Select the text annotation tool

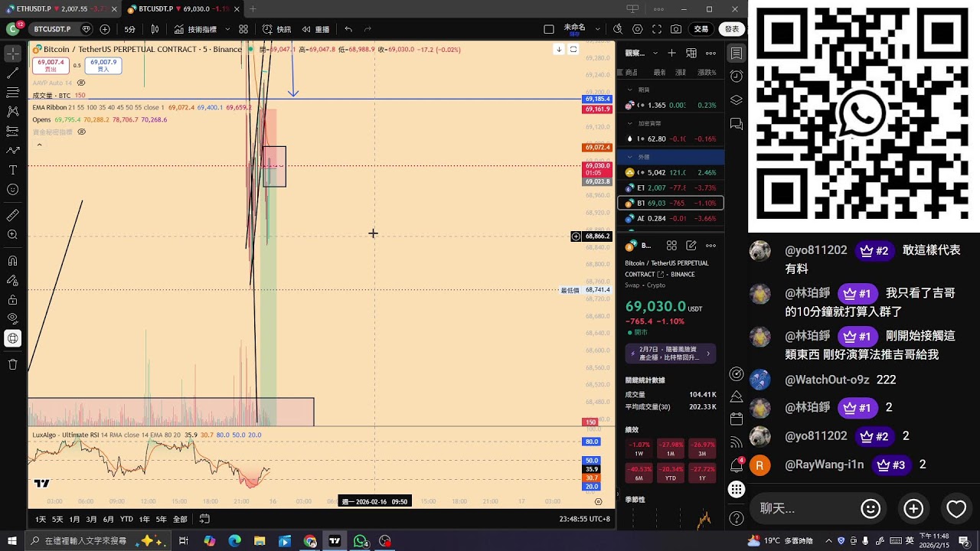[12, 170]
